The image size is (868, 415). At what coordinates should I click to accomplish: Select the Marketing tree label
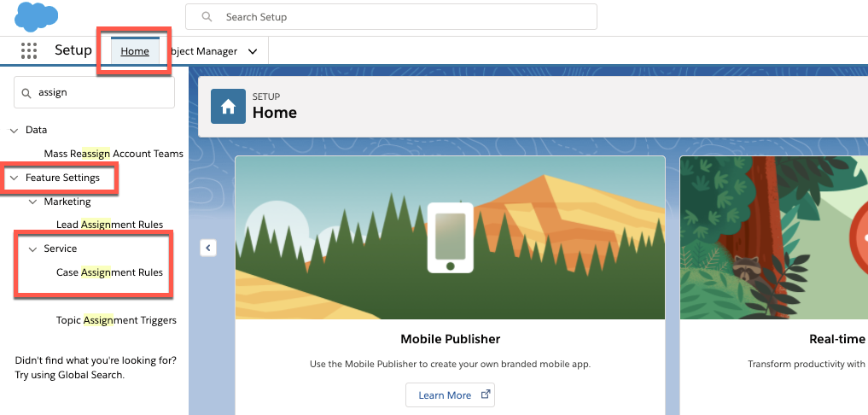click(67, 202)
